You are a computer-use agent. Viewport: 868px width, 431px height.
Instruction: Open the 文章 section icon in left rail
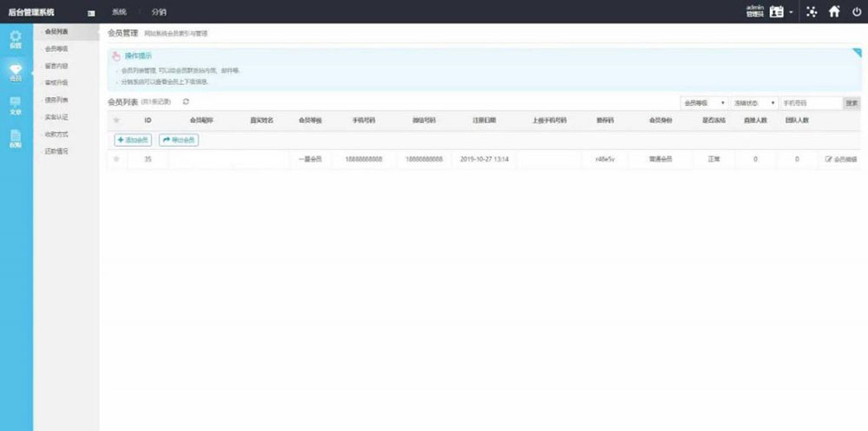16,106
